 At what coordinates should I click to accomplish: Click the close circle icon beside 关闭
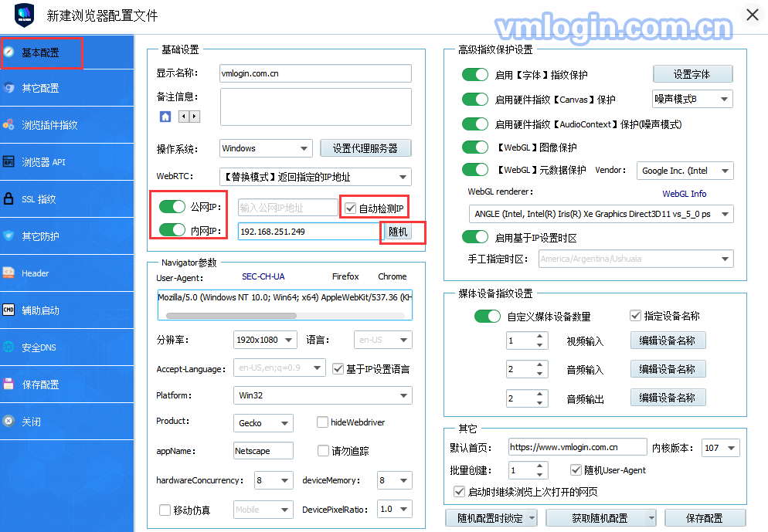pos(8,422)
